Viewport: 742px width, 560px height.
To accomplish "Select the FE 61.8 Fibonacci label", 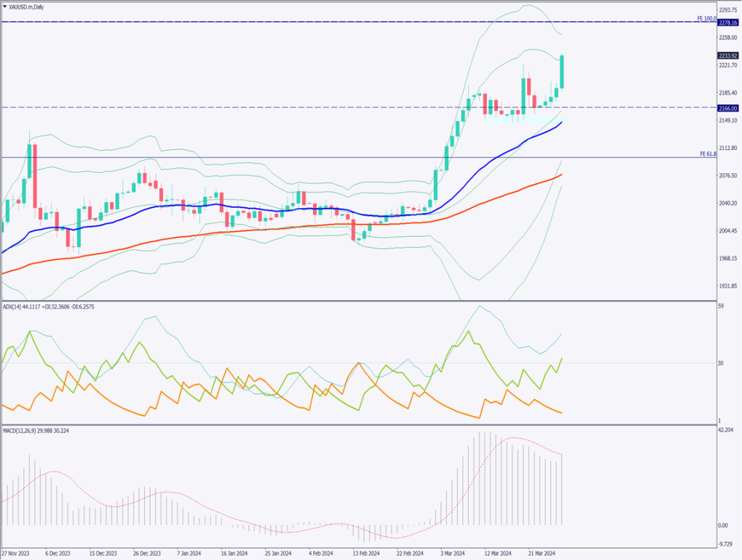I will pyautogui.click(x=707, y=154).
